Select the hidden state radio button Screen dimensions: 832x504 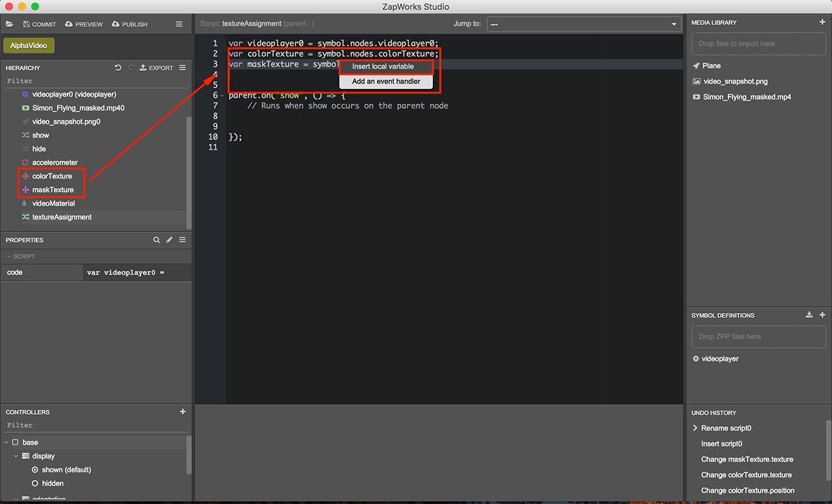pos(35,483)
